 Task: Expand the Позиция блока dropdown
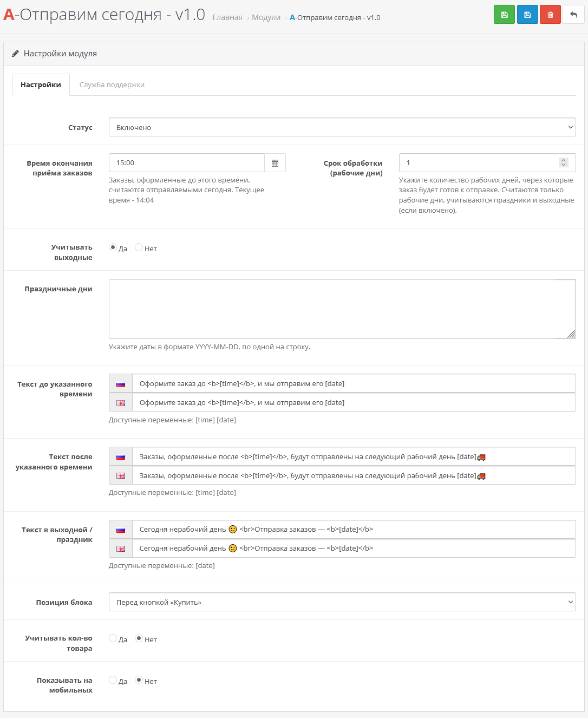[342, 602]
